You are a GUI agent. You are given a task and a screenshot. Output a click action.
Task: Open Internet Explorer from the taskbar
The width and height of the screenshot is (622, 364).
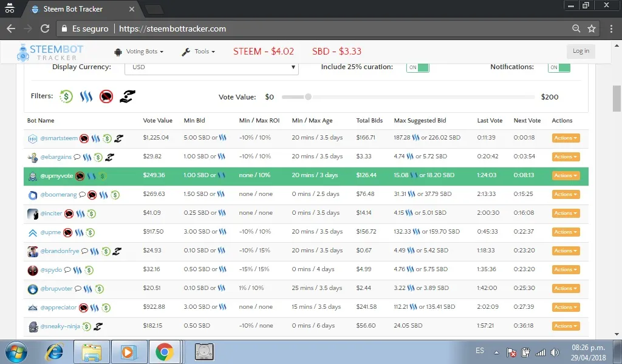[x=55, y=352]
